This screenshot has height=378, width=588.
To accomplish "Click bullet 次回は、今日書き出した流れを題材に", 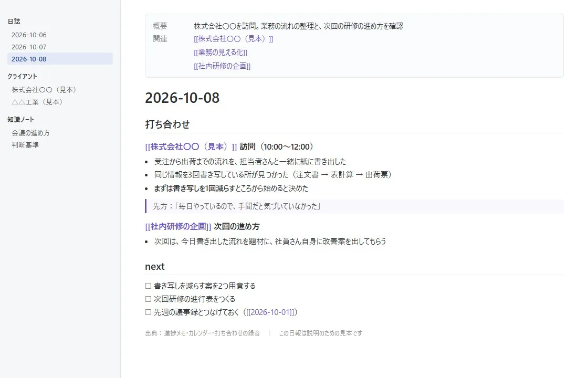I will point(270,241).
